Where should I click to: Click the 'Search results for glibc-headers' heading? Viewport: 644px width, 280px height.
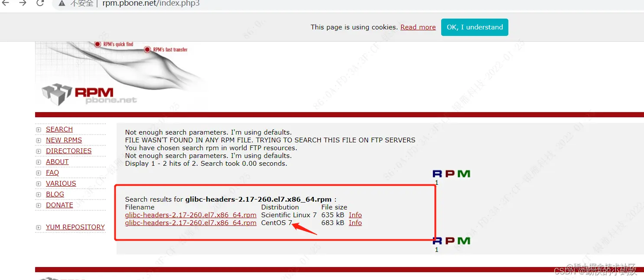(231, 200)
